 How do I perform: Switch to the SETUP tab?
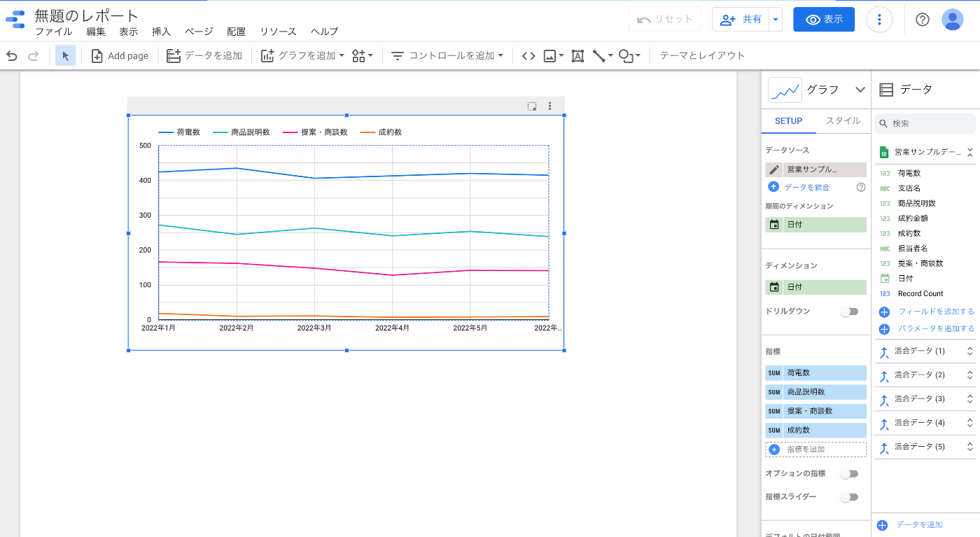788,121
